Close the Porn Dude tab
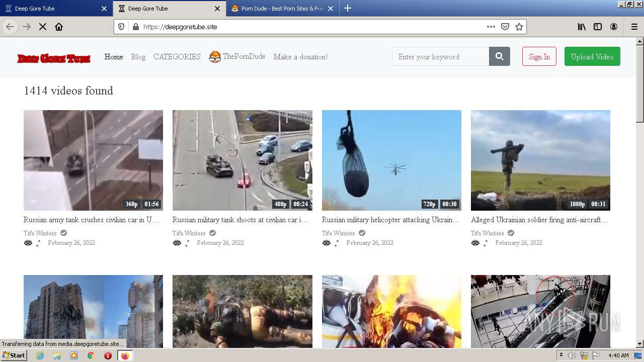 pos(331,9)
